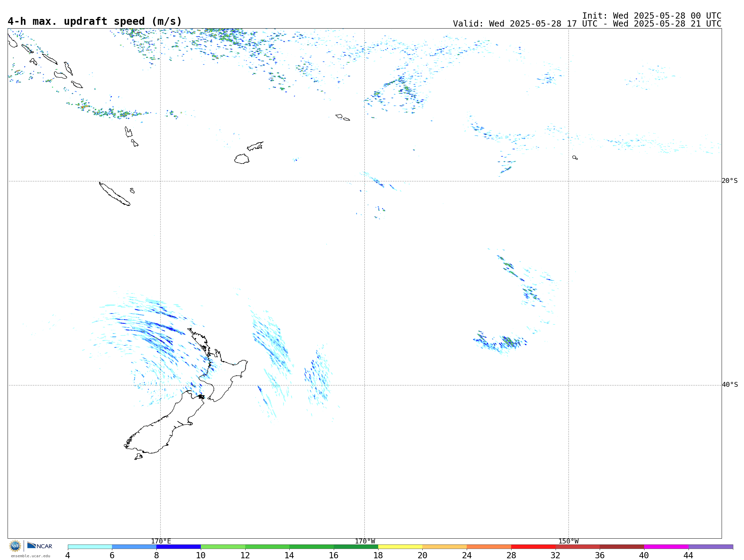Click the 170°W longitude label
This screenshot has width=744, height=560.
point(365,541)
